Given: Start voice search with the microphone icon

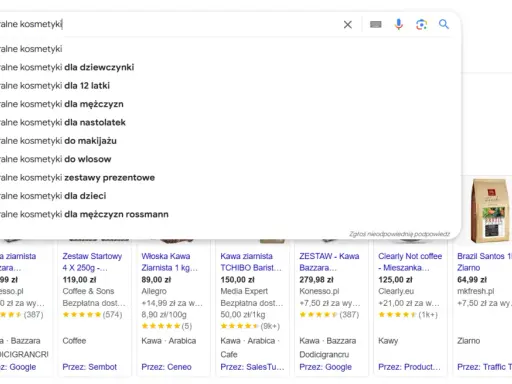Looking at the screenshot, I should point(399,24).
